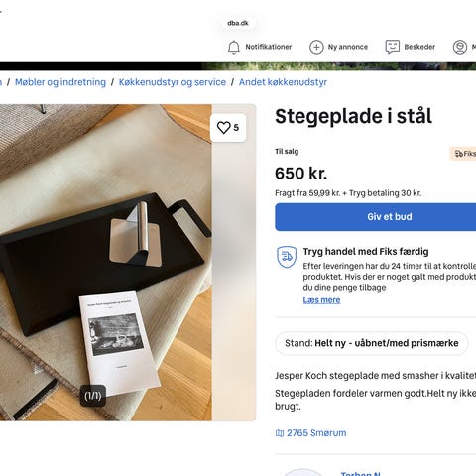Click the Fiks færdig truck badge

point(463,154)
